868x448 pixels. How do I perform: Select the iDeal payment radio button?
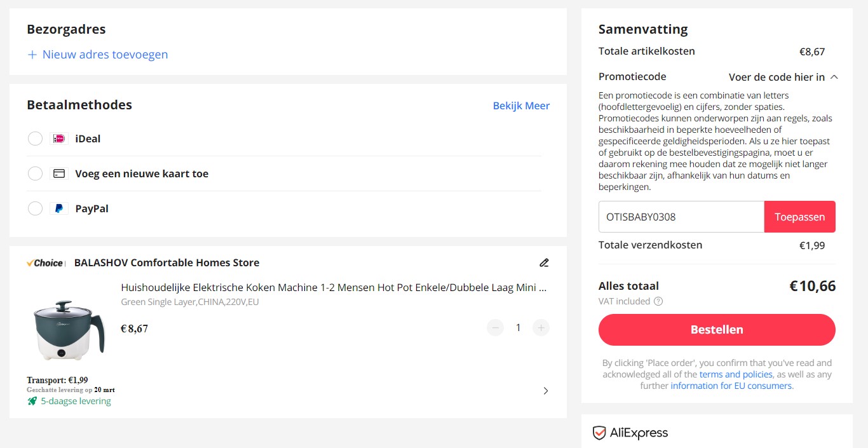point(35,138)
